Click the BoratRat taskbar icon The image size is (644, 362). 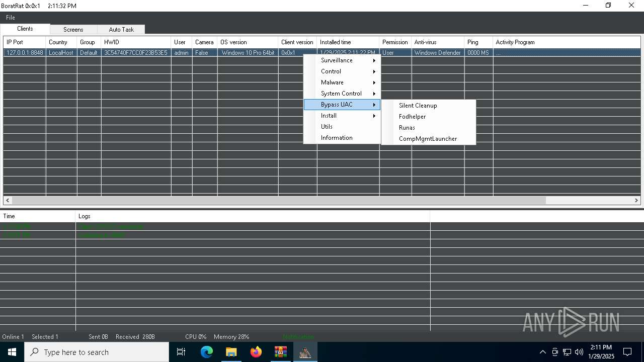(x=305, y=352)
